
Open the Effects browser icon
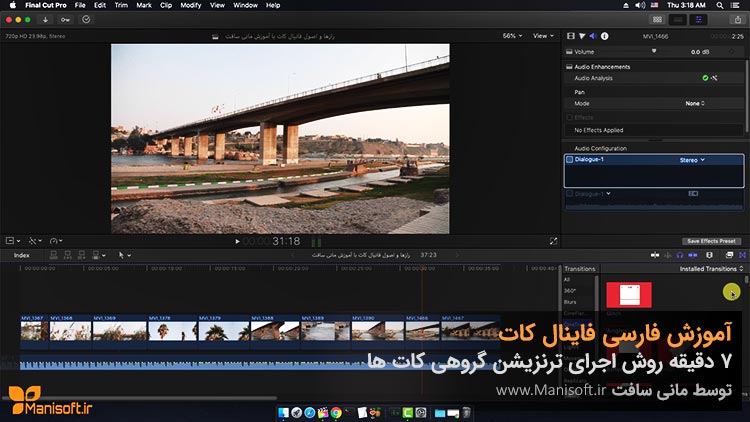729,255
